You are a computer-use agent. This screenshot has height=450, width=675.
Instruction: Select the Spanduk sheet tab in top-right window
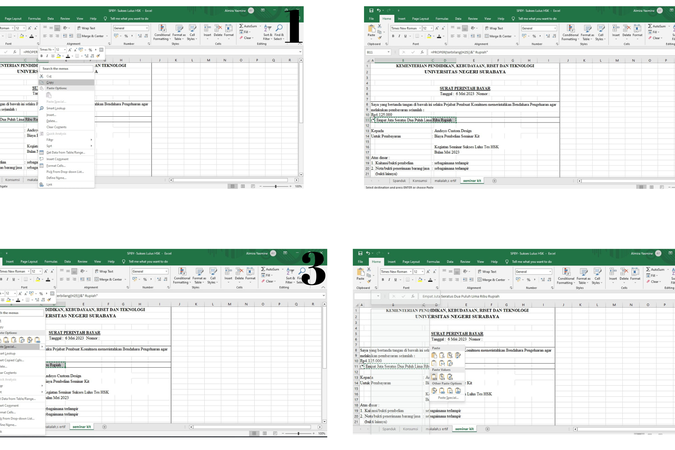click(x=399, y=181)
